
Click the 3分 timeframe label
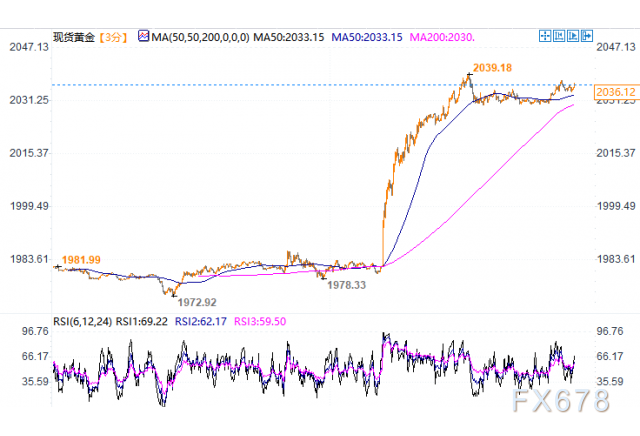pyautogui.click(x=113, y=38)
